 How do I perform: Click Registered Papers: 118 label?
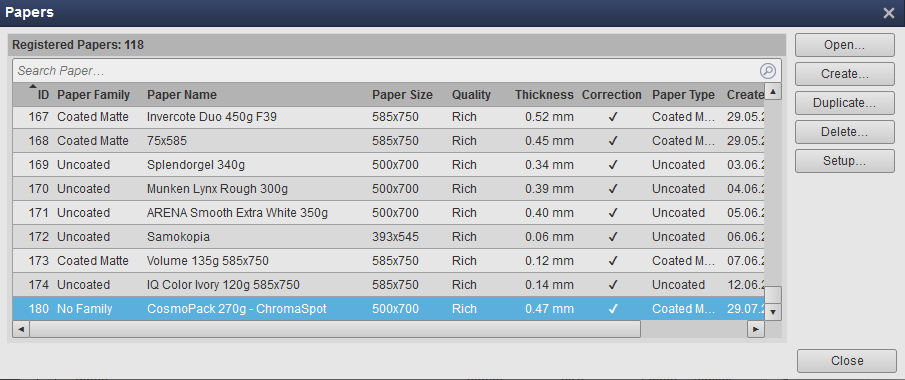78,45
